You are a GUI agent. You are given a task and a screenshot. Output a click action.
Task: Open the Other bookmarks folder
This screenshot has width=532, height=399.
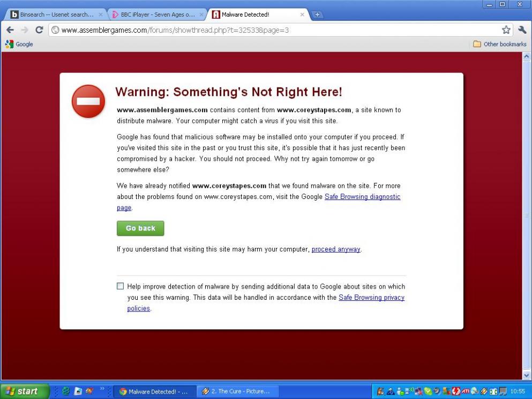[499, 44]
